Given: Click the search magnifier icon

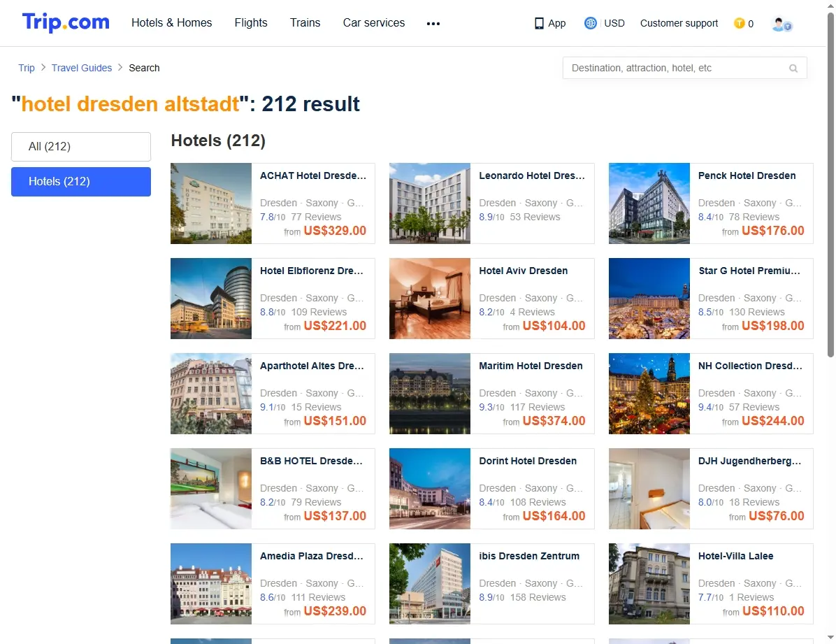Looking at the screenshot, I should coord(793,69).
